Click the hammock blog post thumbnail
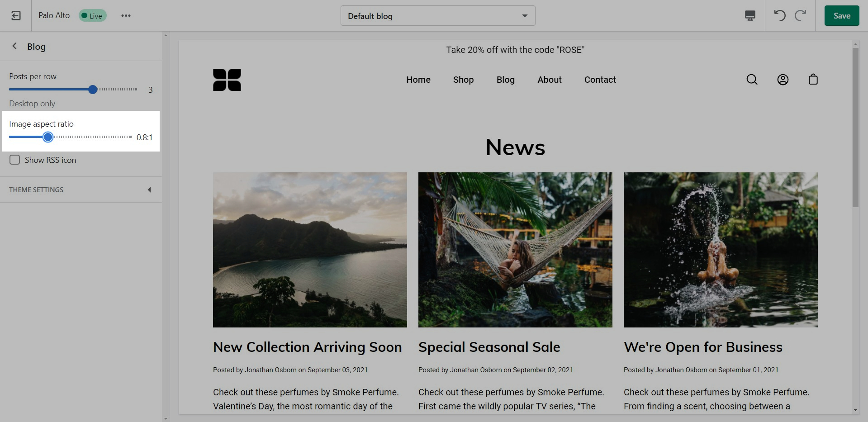Screen dimensions: 868x422 515,250
